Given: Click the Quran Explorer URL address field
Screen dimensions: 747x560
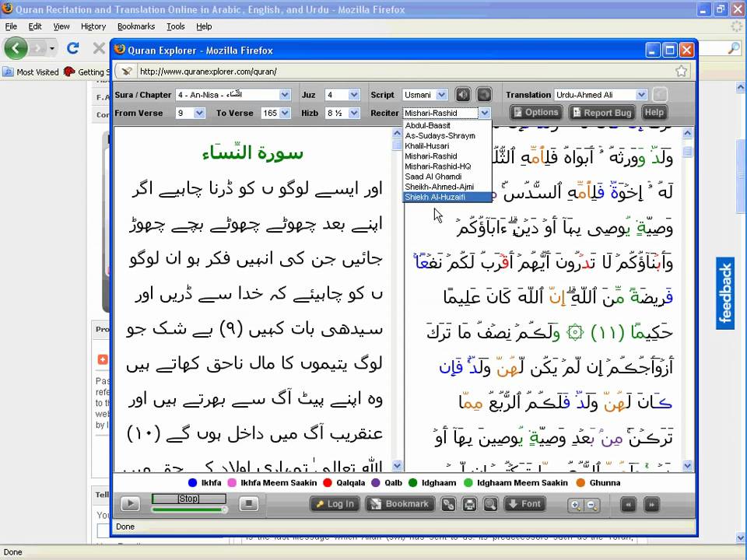Looking at the screenshot, I should 405,72.
